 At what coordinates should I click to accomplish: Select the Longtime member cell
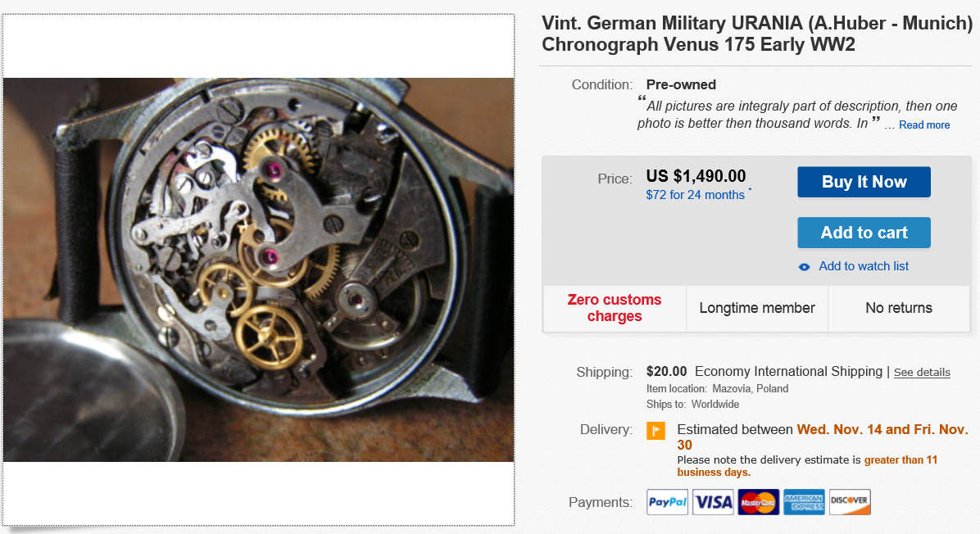(x=757, y=308)
